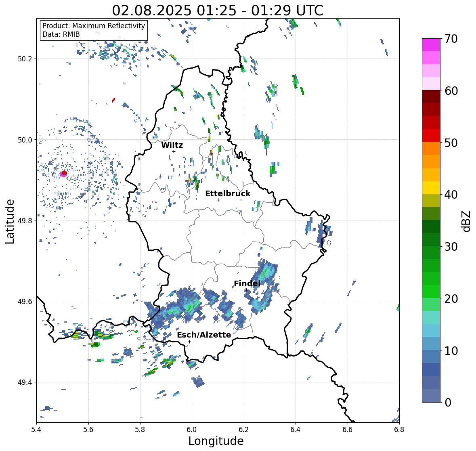
Task: Click the magenta 70 dBZ colorbar segment
Action: pyautogui.click(x=431, y=45)
